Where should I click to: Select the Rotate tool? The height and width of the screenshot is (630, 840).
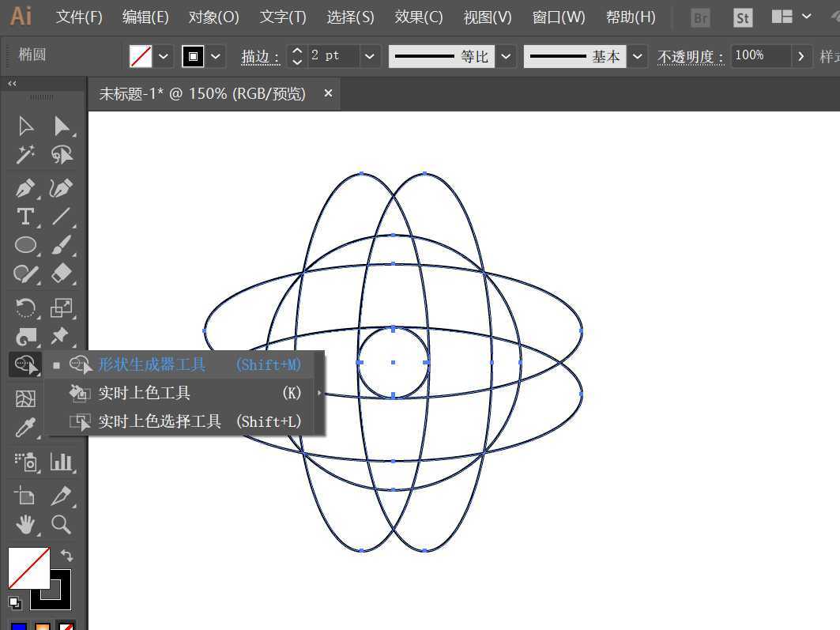(24, 308)
